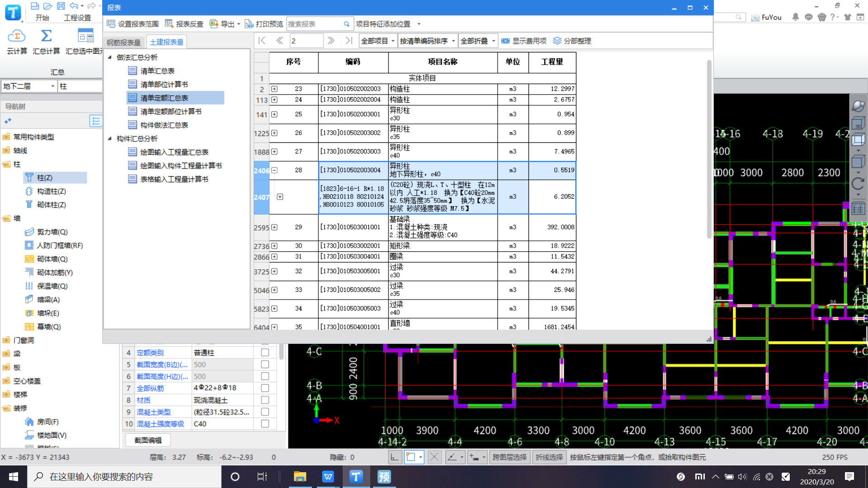Click the dynamic observe globe icon
The image size is (868, 488).
click(x=858, y=106)
